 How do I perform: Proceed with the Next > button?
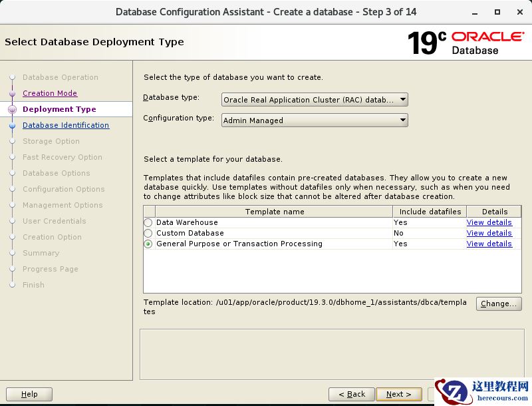tap(398, 394)
